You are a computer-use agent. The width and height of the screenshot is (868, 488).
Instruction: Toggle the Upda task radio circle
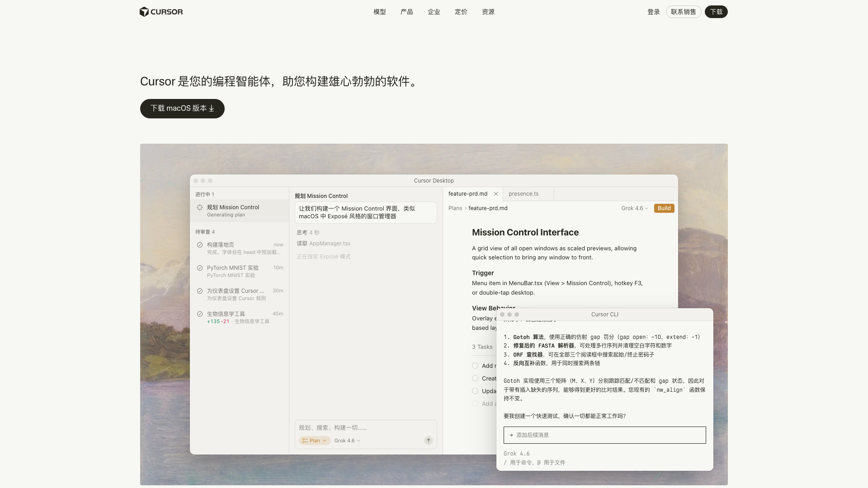475,391
